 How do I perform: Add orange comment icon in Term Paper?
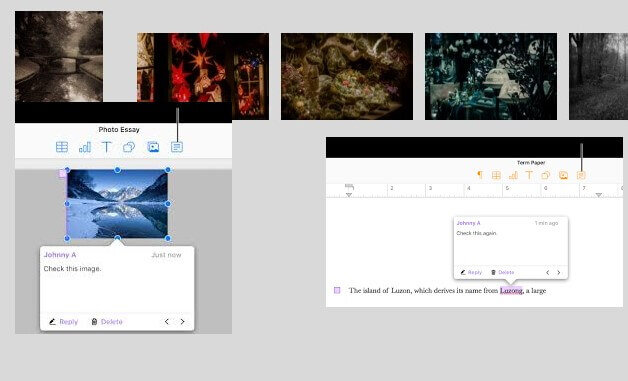pos(581,175)
